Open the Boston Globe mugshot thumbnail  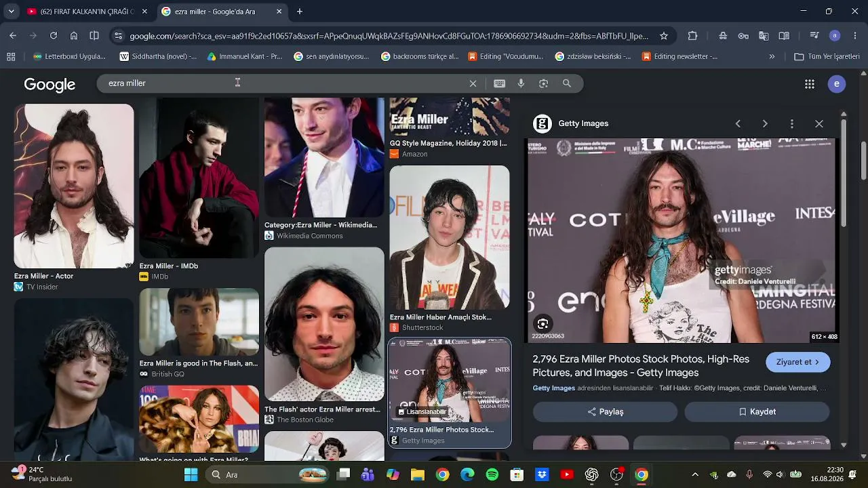(324, 324)
